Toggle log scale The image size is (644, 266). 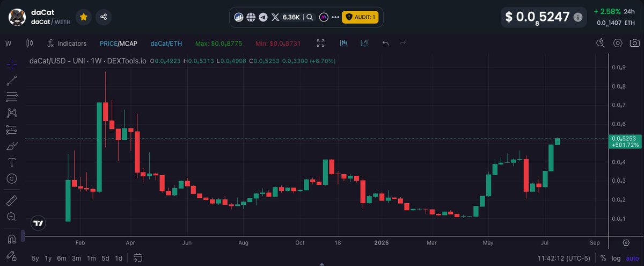click(617, 258)
